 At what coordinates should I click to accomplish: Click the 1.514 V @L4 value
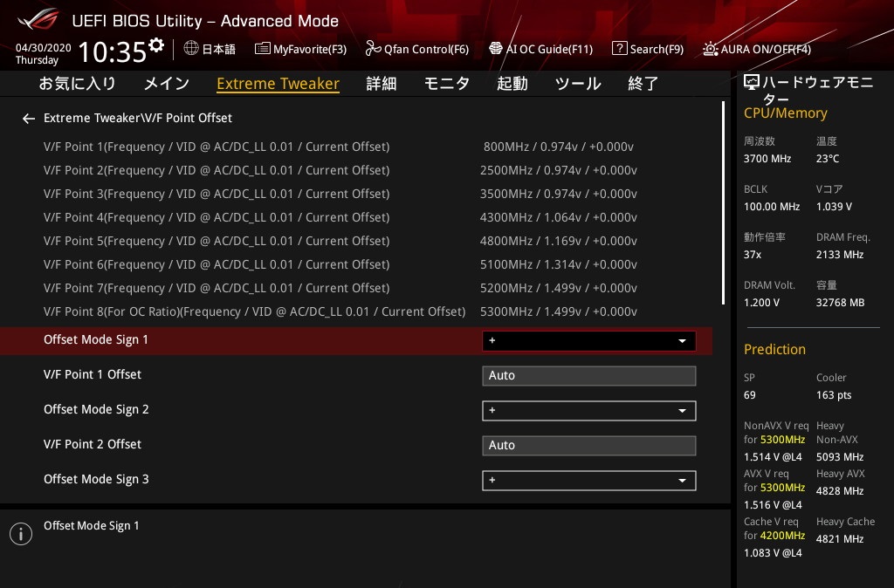(773, 457)
